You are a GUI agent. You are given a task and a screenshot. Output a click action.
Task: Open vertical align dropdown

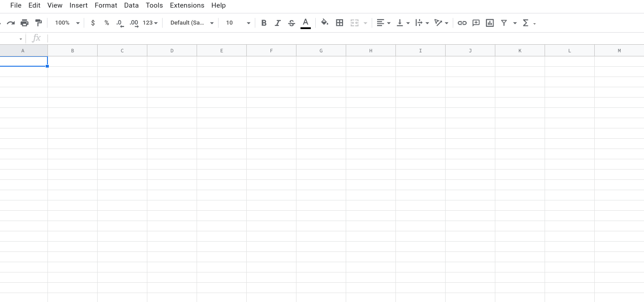(x=403, y=23)
